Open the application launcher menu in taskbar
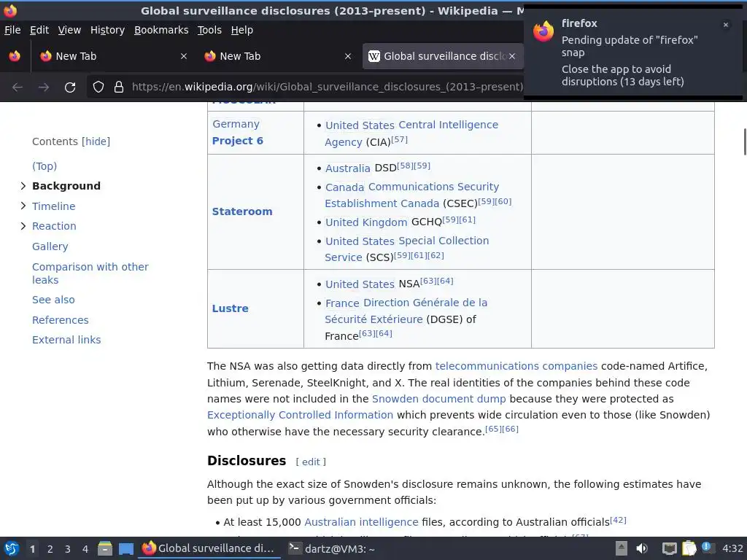 [12, 548]
